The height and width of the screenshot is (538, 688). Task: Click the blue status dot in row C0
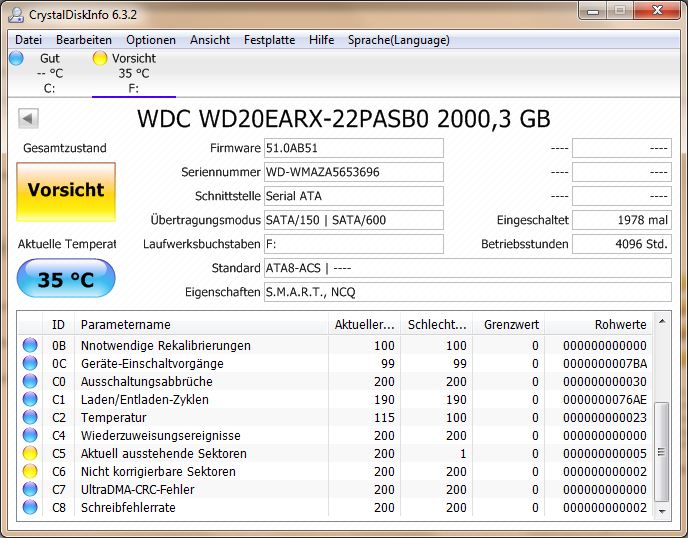30,381
